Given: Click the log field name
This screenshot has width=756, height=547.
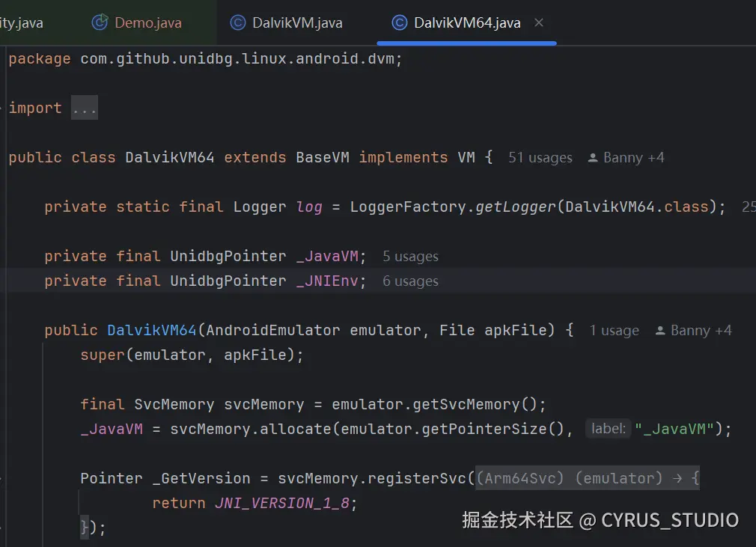Looking at the screenshot, I should tap(309, 207).
